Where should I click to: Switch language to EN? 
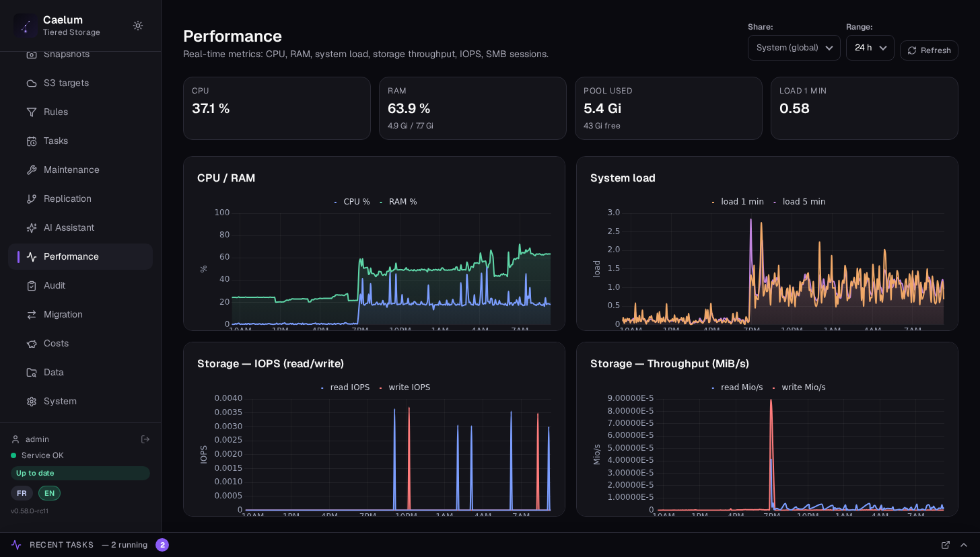(x=49, y=493)
